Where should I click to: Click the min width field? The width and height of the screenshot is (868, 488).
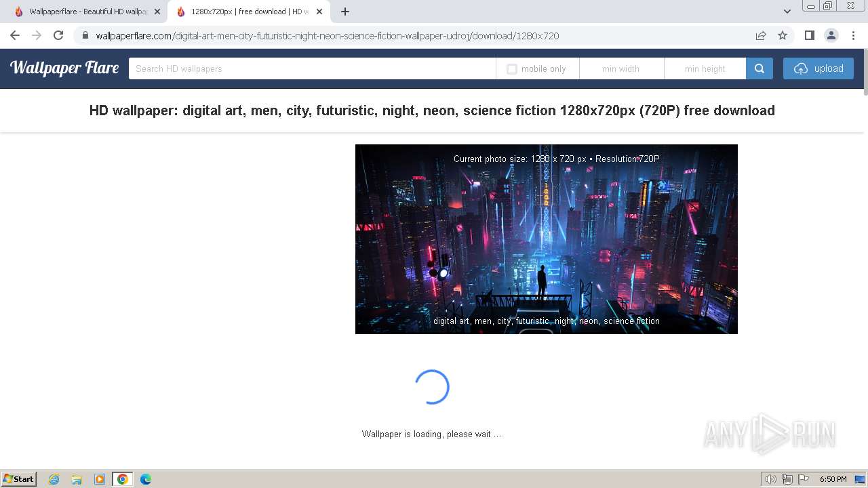click(621, 68)
